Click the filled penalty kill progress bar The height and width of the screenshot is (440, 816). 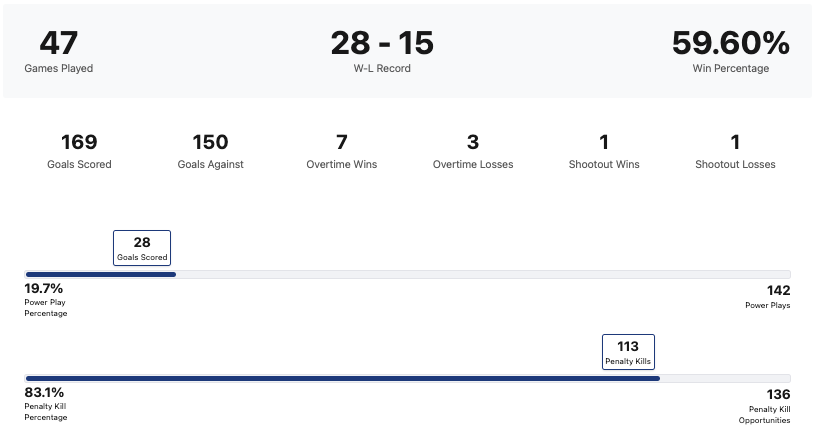[342, 378]
